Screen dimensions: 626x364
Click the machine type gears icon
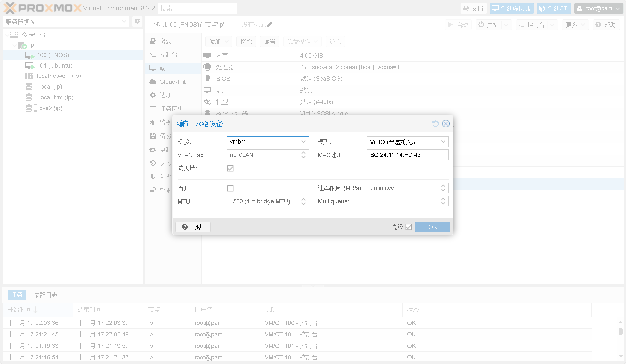coord(207,102)
